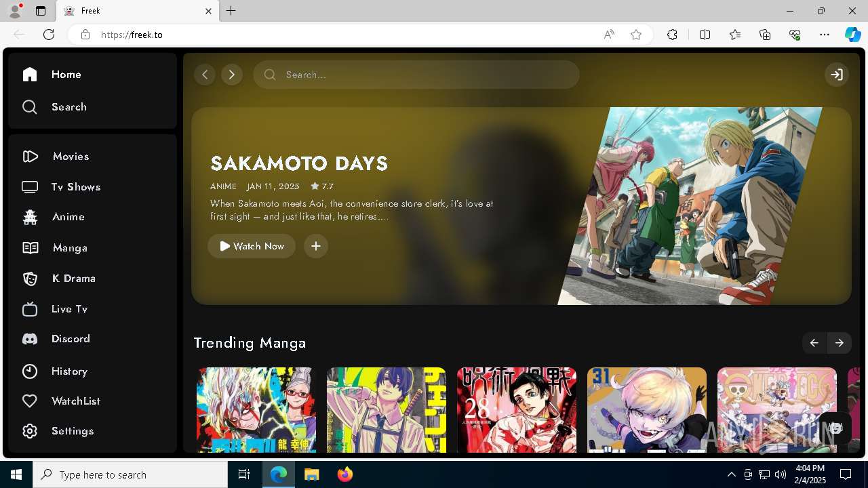The width and height of the screenshot is (868, 488).
Task: Open the Tv Shows label
Action: (x=76, y=187)
